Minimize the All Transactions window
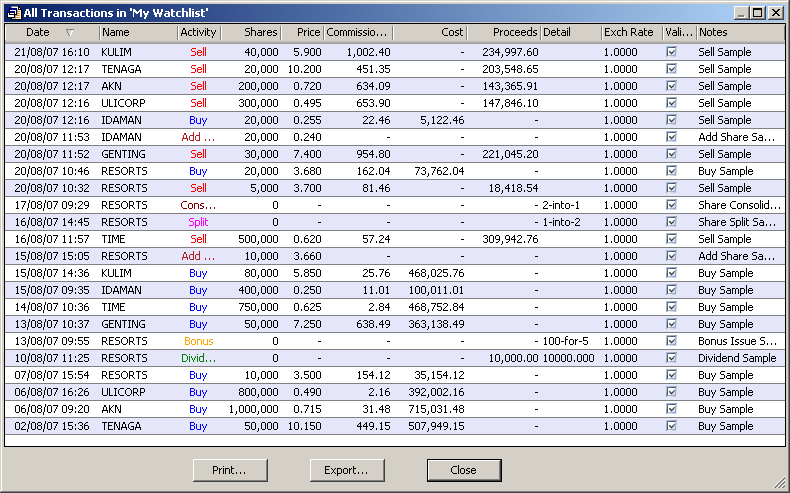The image size is (790, 493). (x=741, y=13)
